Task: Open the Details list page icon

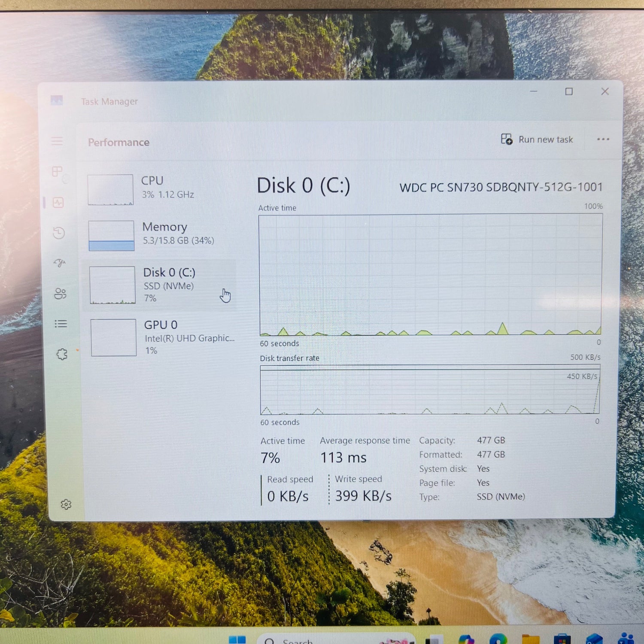Action: [x=61, y=324]
